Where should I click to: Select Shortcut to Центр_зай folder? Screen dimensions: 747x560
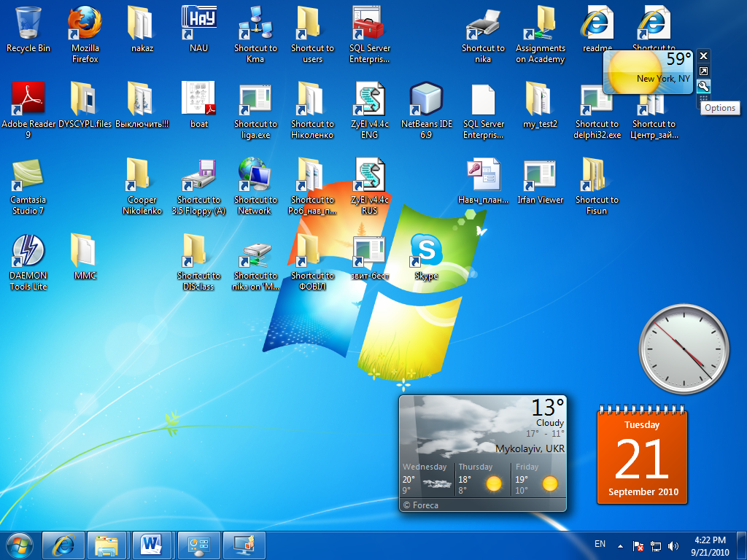pos(654,117)
